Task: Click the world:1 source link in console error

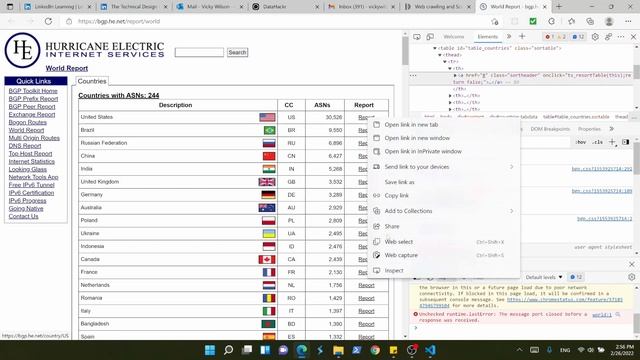Action: (x=602, y=315)
